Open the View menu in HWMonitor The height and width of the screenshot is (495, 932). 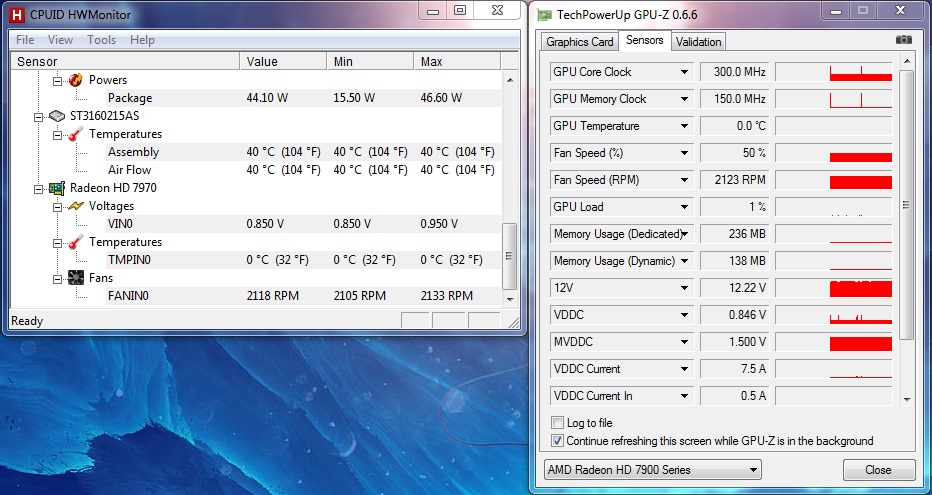click(60, 40)
